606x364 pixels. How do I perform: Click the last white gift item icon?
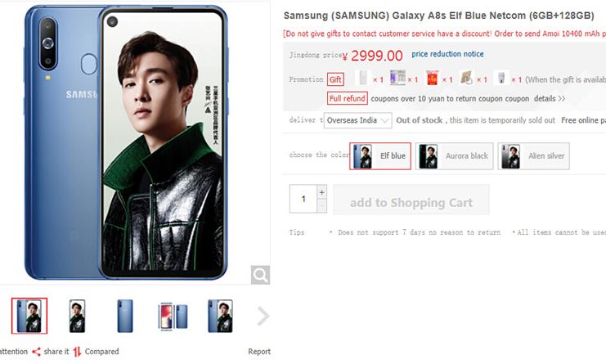click(x=501, y=78)
